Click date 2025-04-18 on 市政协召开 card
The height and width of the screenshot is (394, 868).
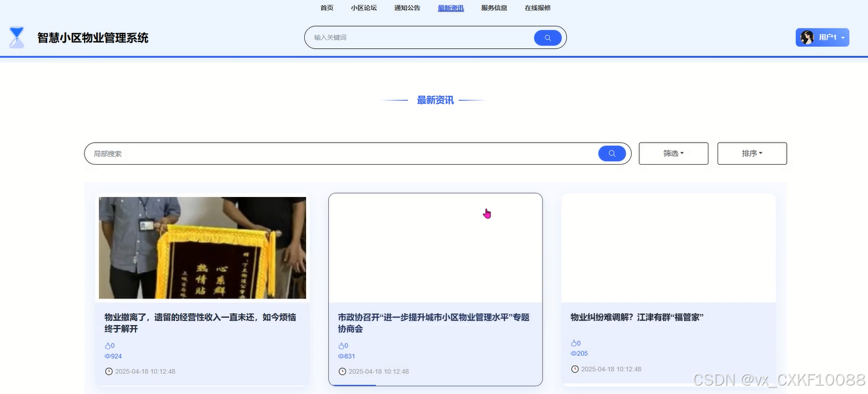378,371
